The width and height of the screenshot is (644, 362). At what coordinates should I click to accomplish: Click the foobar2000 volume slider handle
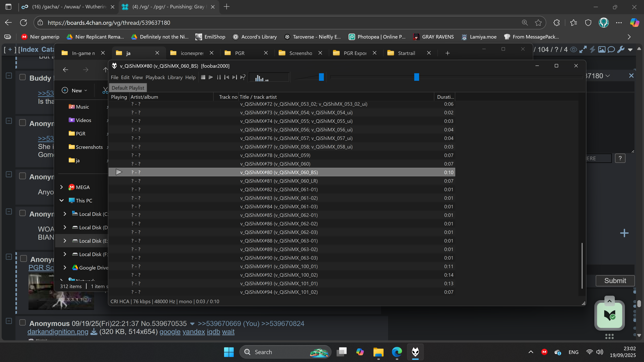click(321, 77)
